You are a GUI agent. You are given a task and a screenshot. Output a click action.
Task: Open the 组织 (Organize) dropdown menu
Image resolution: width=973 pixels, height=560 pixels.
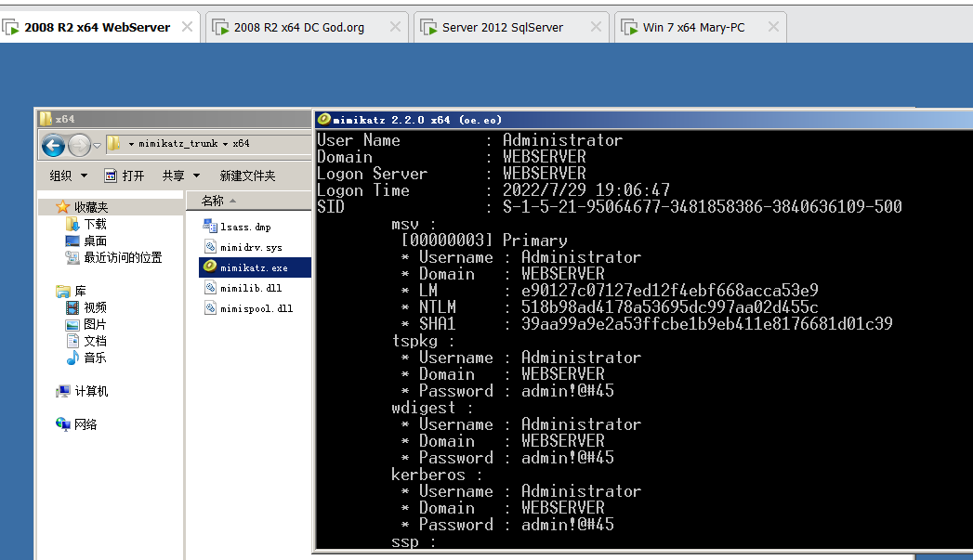(68, 176)
